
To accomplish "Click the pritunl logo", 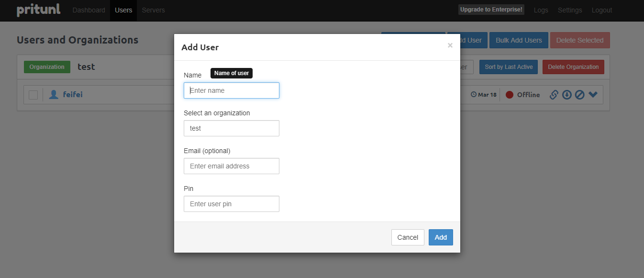I will click(39, 10).
